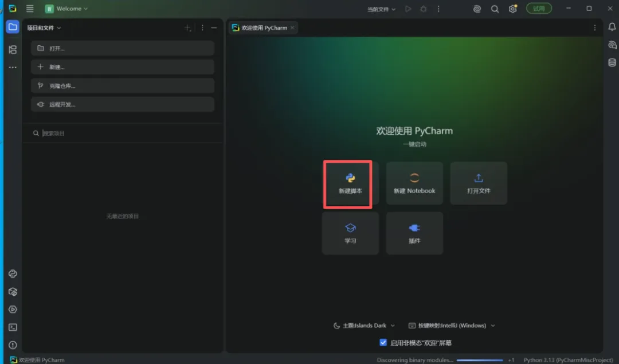Open the Python Console tool window
This screenshot has width=619, height=364.
13,273
